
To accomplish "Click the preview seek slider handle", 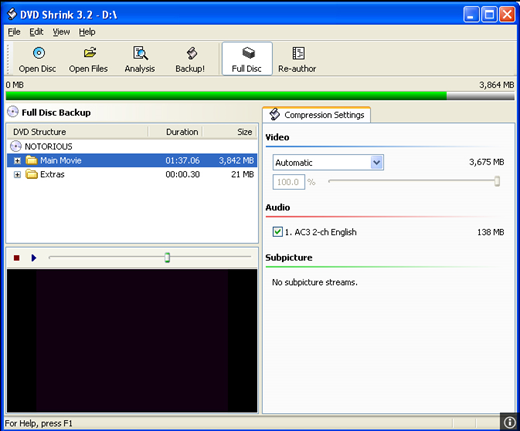I will point(167,257).
